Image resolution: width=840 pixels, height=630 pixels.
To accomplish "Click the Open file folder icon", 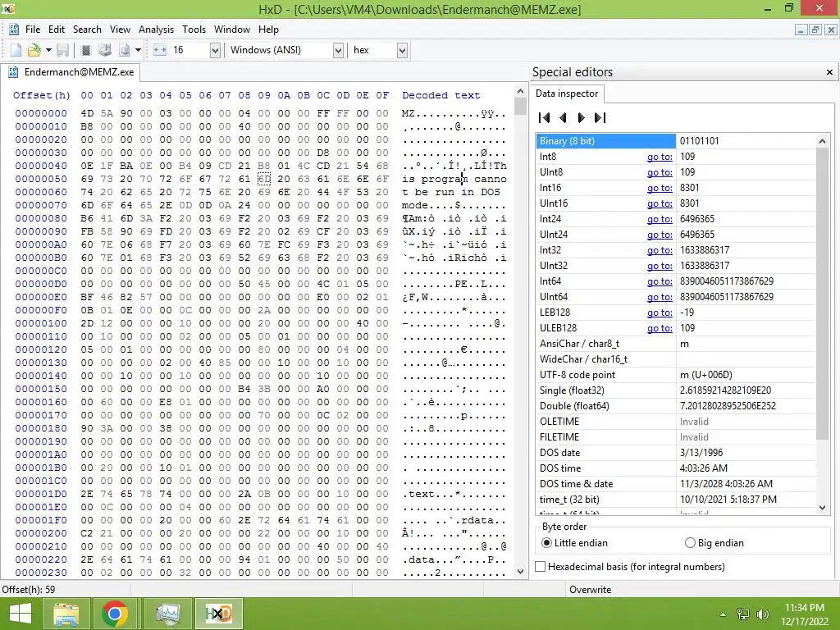I will 34,50.
